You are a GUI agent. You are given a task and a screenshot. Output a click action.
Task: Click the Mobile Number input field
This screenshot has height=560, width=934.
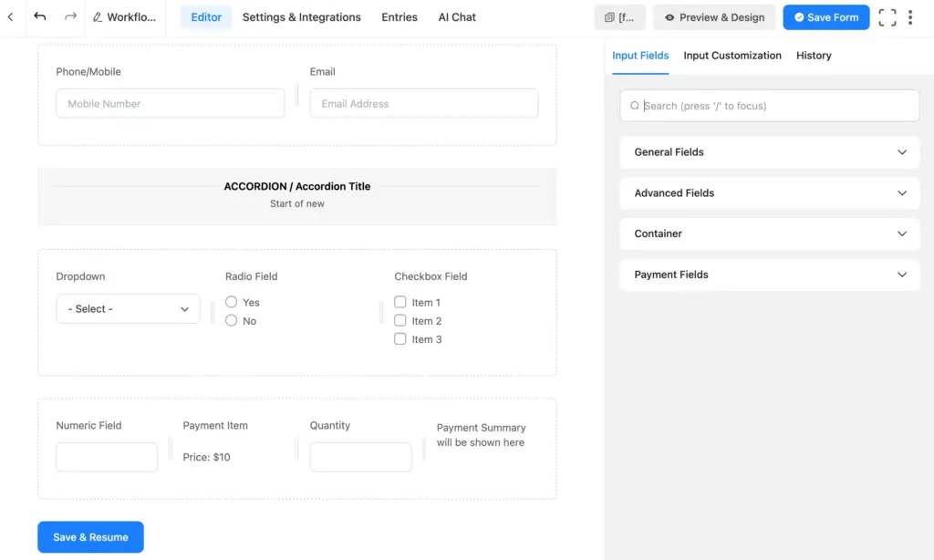click(x=171, y=103)
